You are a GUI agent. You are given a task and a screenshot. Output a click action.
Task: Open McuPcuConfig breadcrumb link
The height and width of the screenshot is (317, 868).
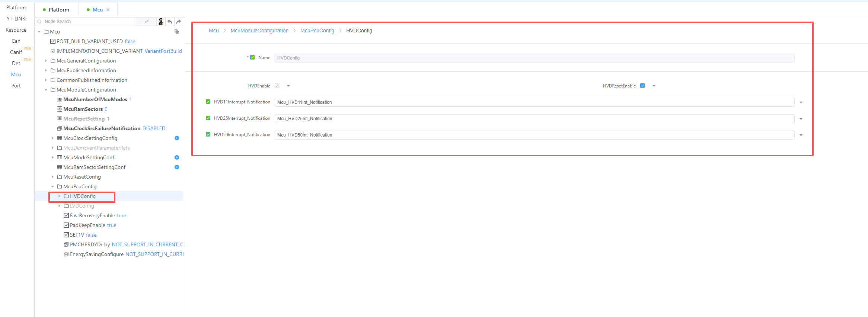[x=317, y=31]
